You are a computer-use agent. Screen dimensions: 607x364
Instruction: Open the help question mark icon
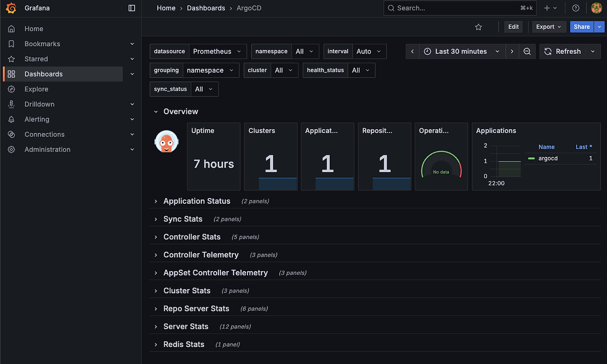[576, 8]
